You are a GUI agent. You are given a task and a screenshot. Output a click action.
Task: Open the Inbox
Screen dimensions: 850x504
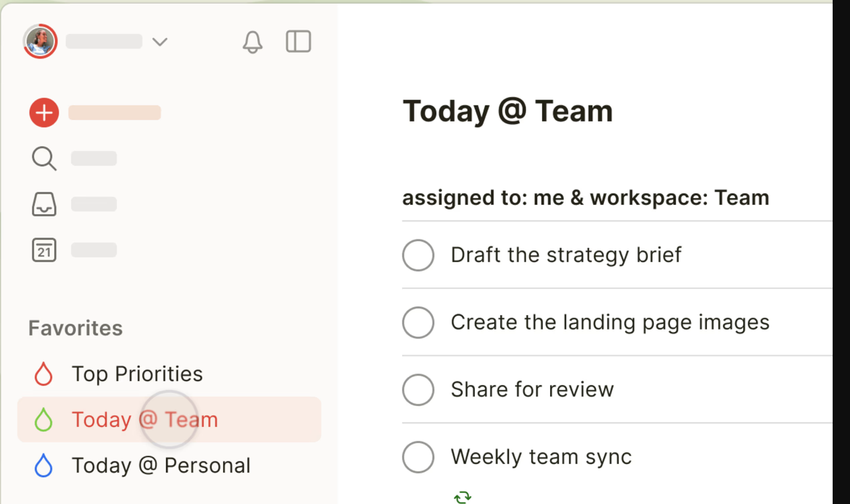click(x=44, y=204)
